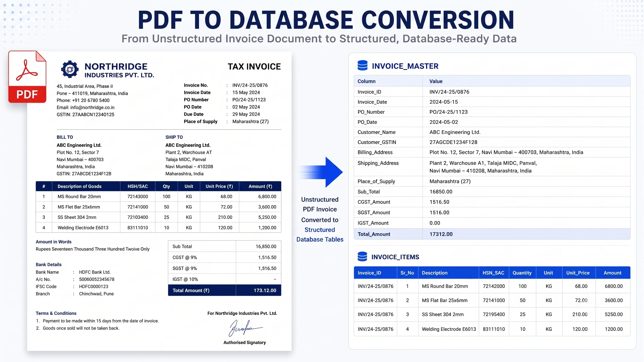Click the MS Round Bar 20mm PDF row
The image size is (644, 362).
(x=158, y=197)
